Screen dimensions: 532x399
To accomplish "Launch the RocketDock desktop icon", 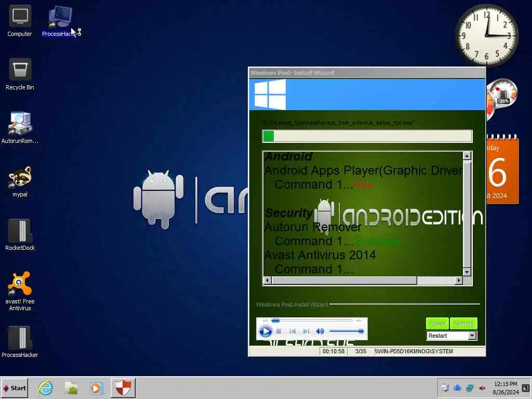I will (20, 235).
